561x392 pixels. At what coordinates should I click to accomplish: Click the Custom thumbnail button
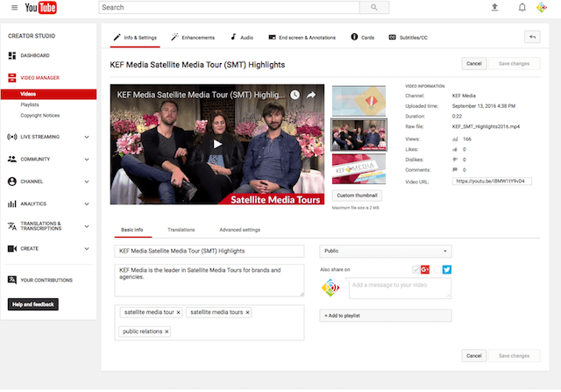coord(357,195)
